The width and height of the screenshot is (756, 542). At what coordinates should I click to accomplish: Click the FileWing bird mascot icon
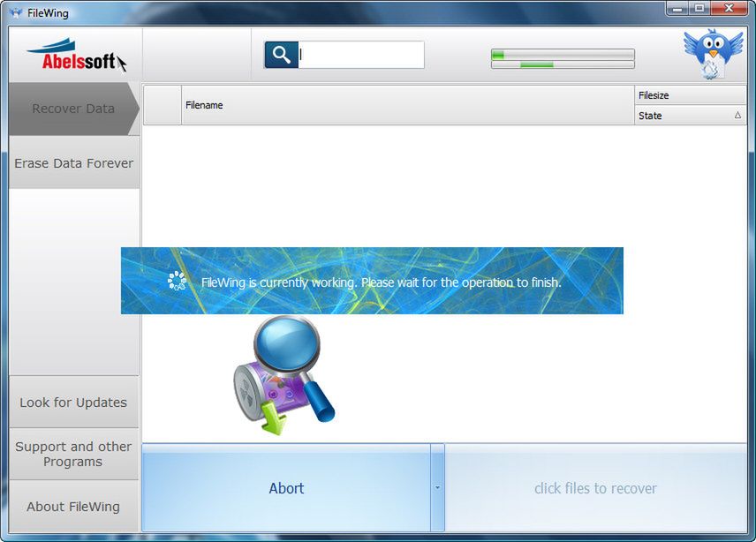[x=713, y=54]
